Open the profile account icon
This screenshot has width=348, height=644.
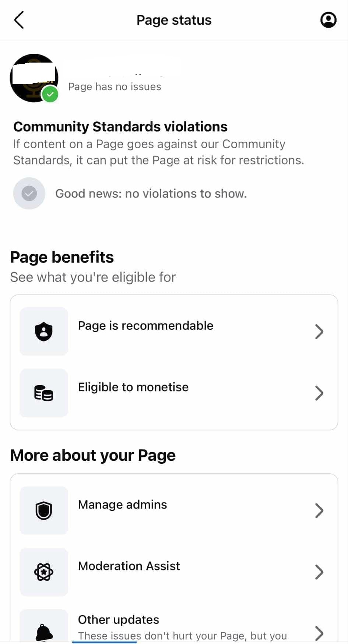[328, 20]
